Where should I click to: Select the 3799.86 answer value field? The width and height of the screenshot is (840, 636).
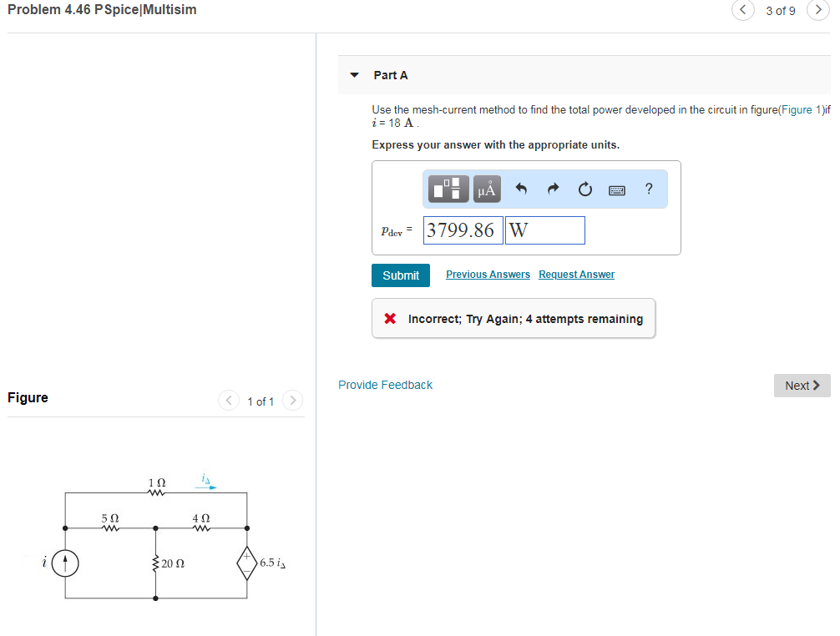[x=463, y=230]
